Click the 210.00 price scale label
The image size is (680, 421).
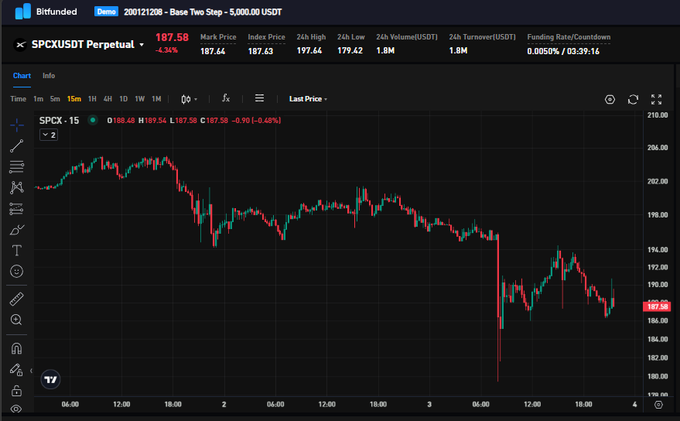[657, 115]
